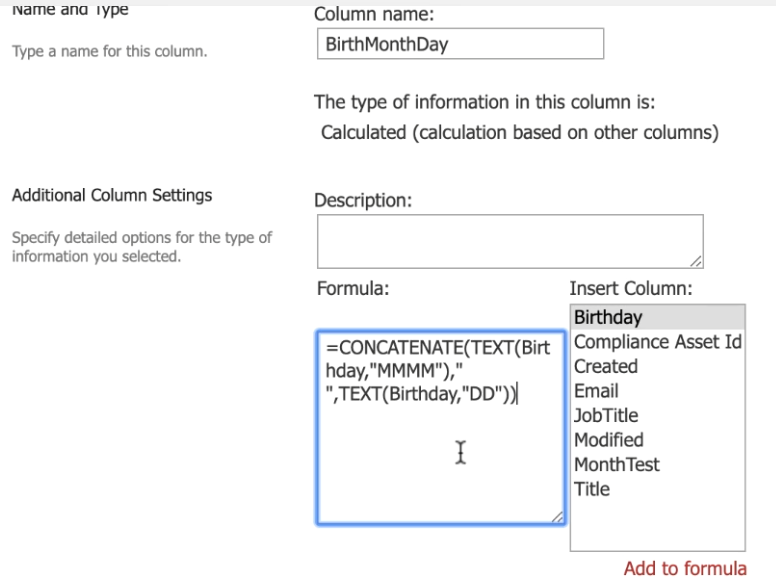The height and width of the screenshot is (584, 776).
Task: Click Additional Column Settings heading
Action: coord(112,195)
